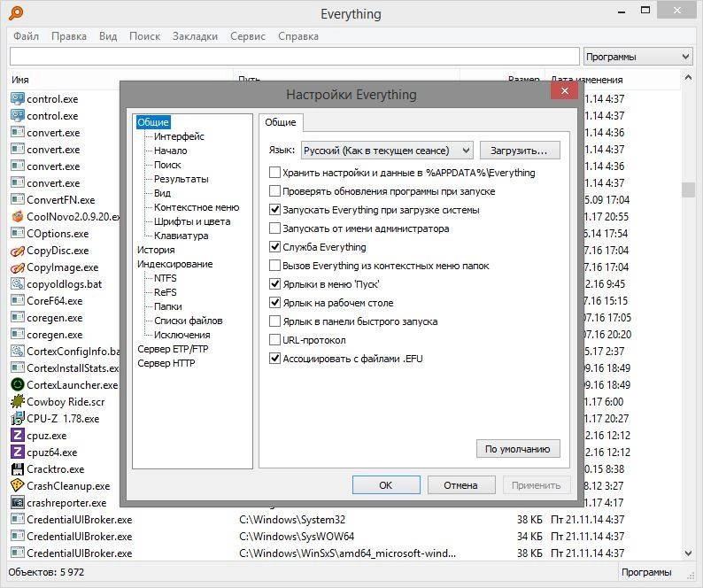The width and height of the screenshot is (703, 588).
Task: Open the Сервис menu
Action: [248, 36]
